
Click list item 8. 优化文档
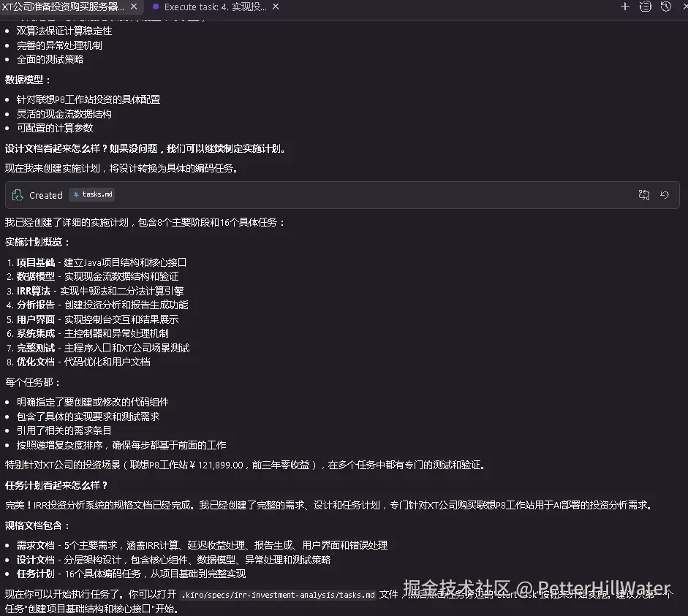click(78, 362)
